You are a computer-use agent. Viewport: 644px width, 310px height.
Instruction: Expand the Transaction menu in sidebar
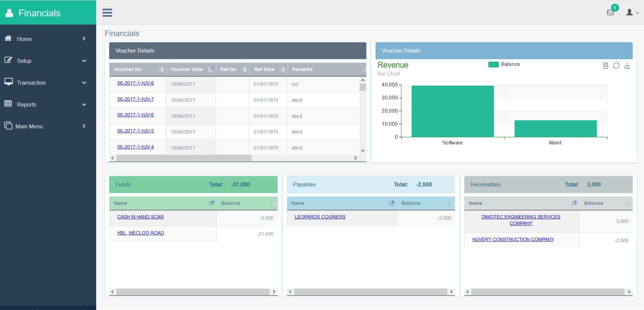[31, 82]
